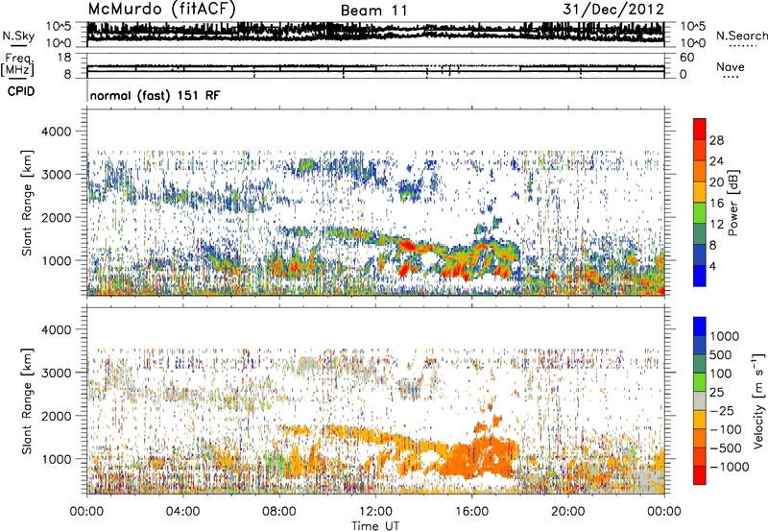Click the dotted line sample under Nave
Image resolution: width=768 pixels, height=532 pixels.
(731, 77)
